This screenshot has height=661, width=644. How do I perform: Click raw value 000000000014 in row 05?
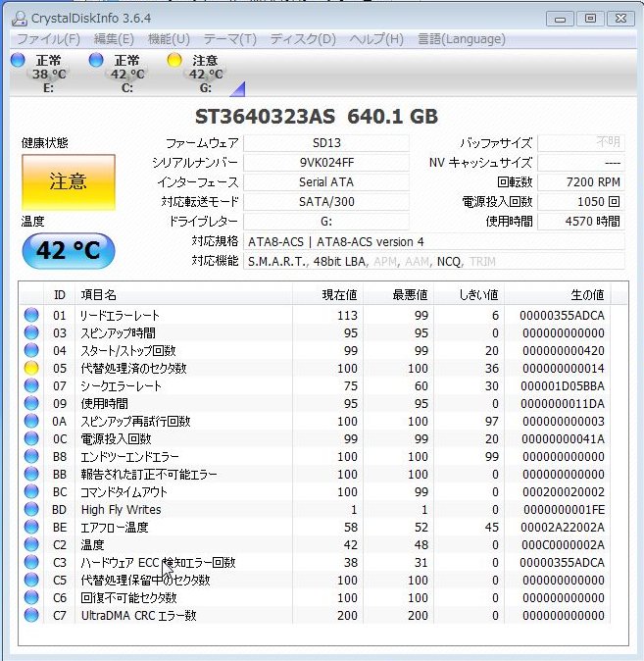563,369
